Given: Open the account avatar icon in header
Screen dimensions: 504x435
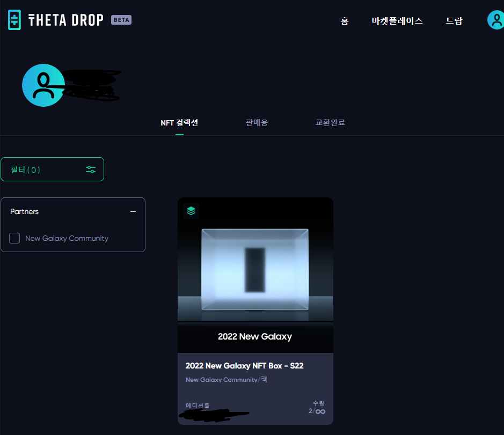Looking at the screenshot, I should (496, 20).
